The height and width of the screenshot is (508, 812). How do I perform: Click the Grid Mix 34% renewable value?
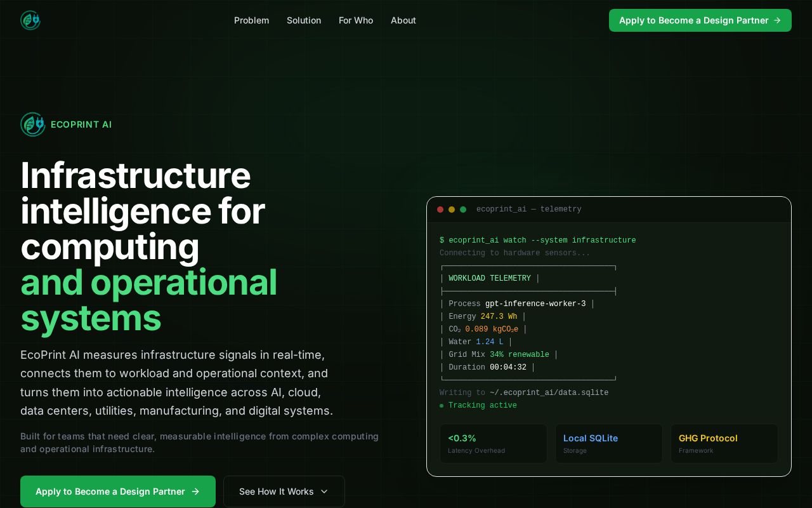[x=520, y=354]
